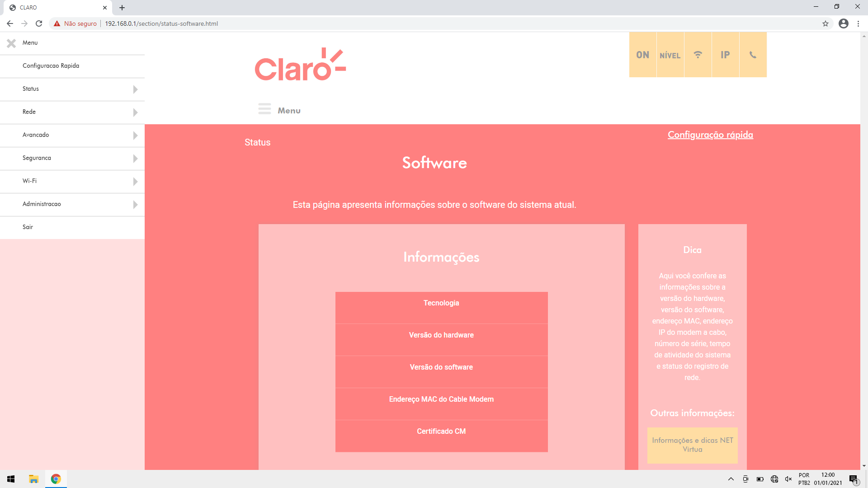Click the Configuração rápida link
Image resolution: width=868 pixels, height=488 pixels.
pos(710,135)
